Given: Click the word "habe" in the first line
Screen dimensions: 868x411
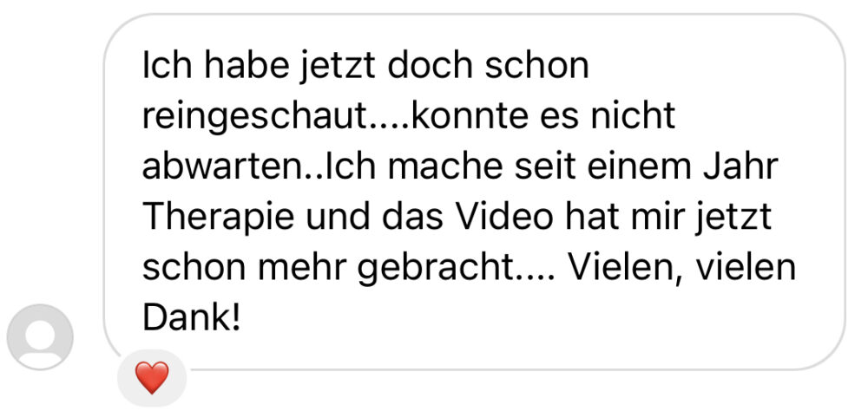Looking at the screenshot, I should coord(247,67).
